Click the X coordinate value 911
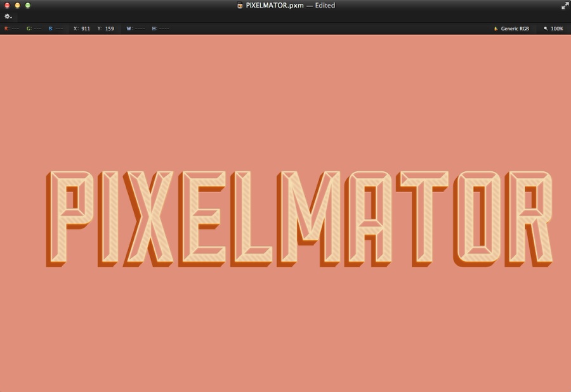The width and height of the screenshot is (571, 392). point(86,29)
